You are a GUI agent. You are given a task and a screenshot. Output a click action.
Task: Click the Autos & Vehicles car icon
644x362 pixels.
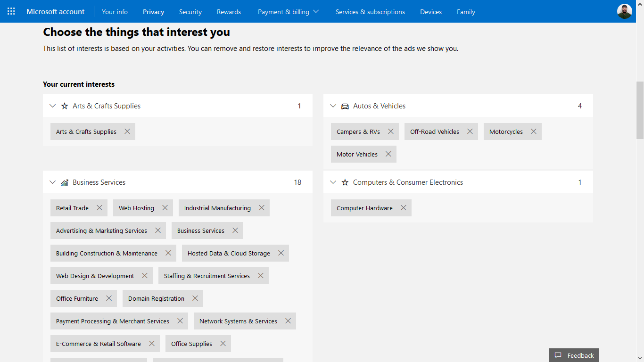pos(345,106)
